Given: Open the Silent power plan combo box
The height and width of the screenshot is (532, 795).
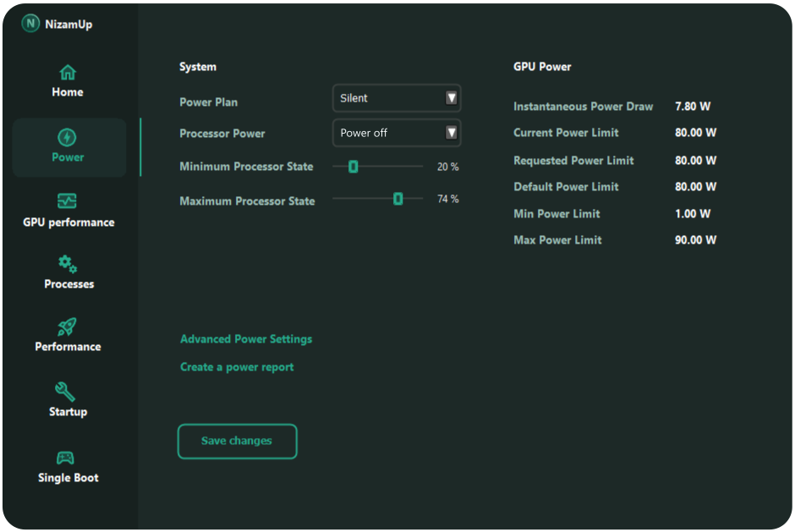Looking at the screenshot, I should 389,98.
